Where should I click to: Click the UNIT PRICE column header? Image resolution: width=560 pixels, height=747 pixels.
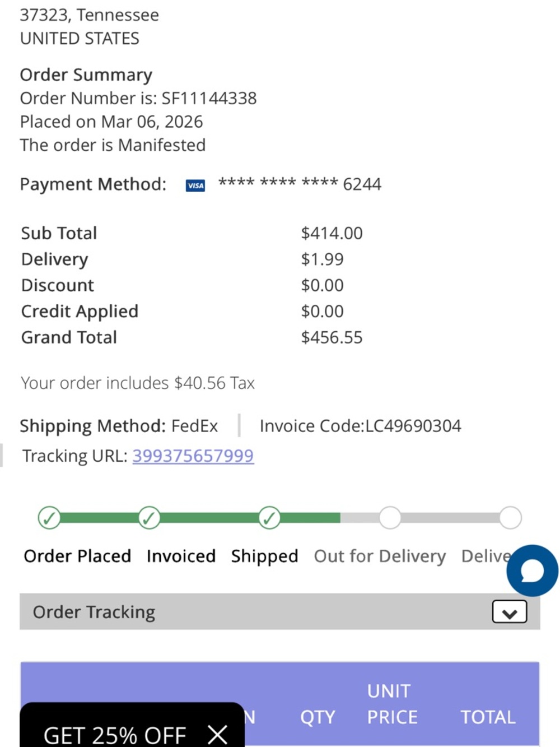[x=391, y=704]
